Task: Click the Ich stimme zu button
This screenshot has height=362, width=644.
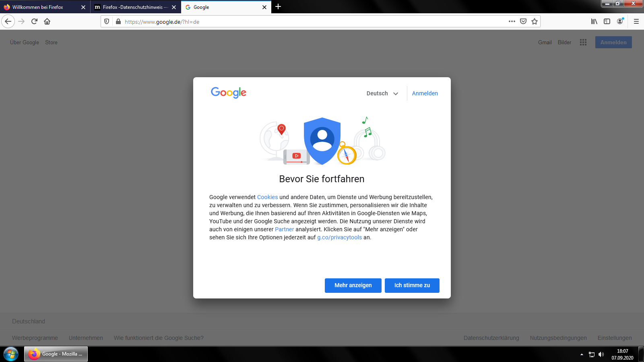Action: click(x=412, y=285)
